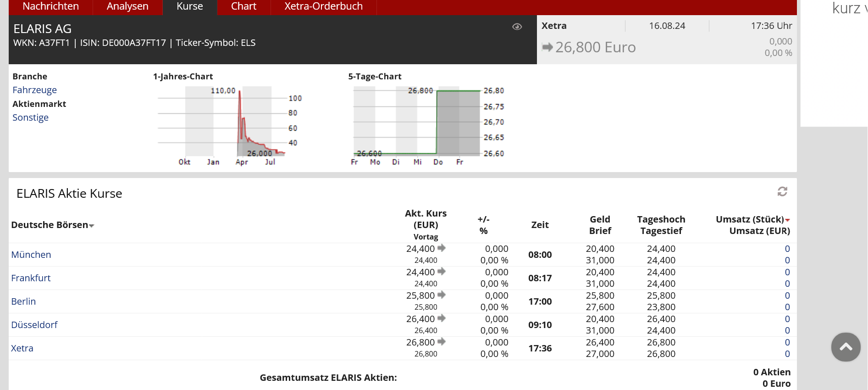Click the refresh icon in ELARIS Aktie Kurse

(x=782, y=191)
